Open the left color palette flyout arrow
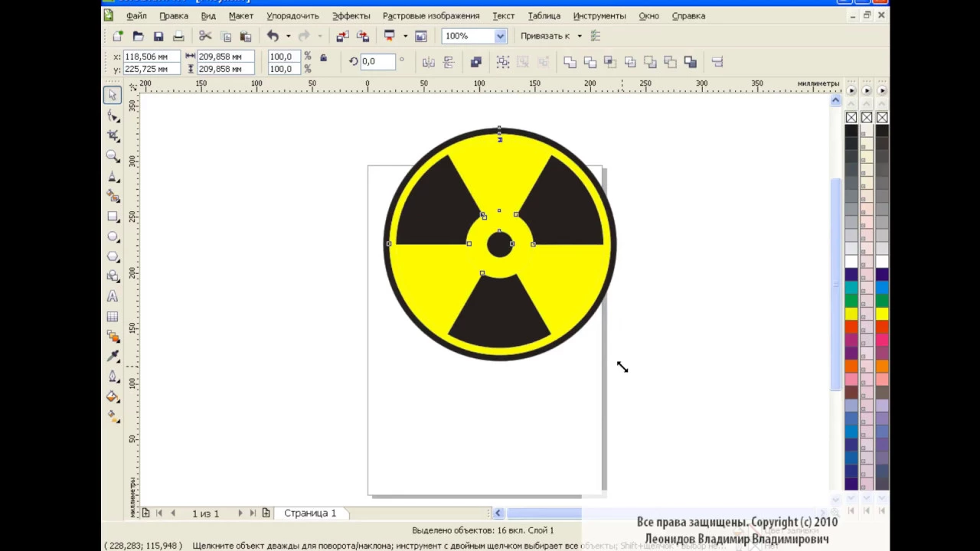 point(851,90)
